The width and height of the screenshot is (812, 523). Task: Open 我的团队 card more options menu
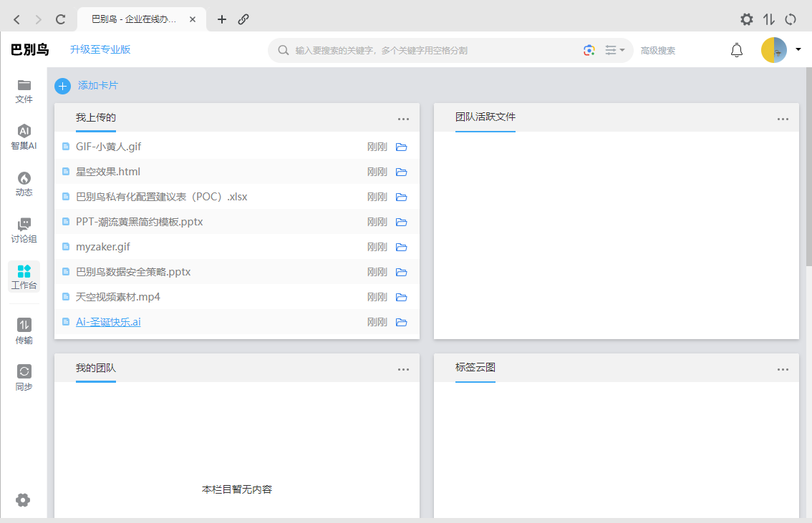403,369
